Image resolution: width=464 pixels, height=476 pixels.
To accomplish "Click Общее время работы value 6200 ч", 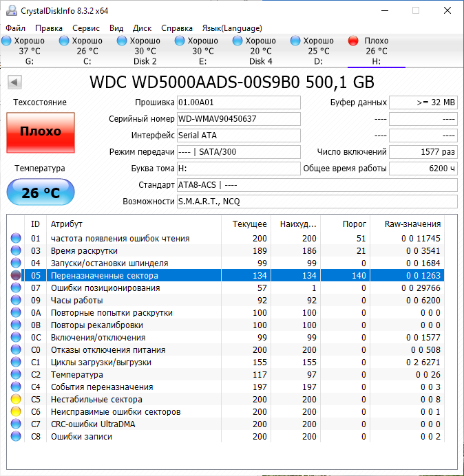I will pyautogui.click(x=423, y=168).
